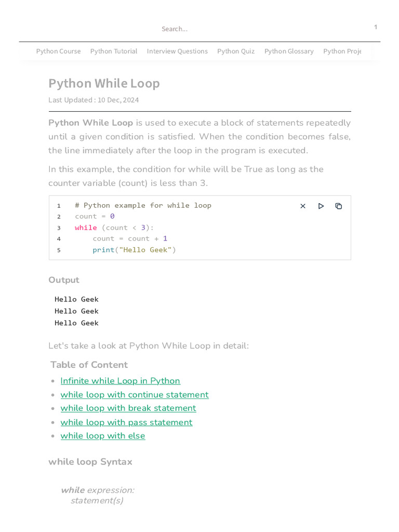399x532 pixels.
Task: Click the Python While Loop page title
Action: pyautogui.click(x=104, y=84)
